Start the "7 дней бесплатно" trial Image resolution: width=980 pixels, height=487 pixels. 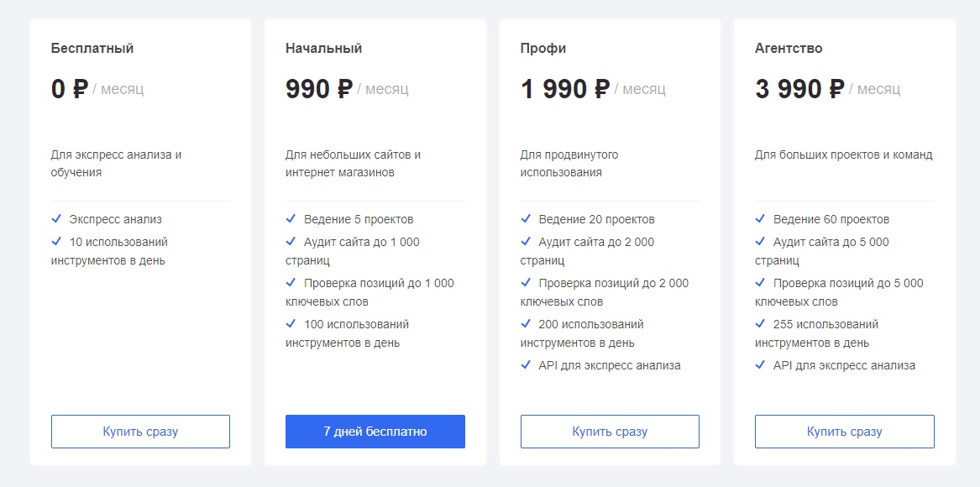click(375, 432)
